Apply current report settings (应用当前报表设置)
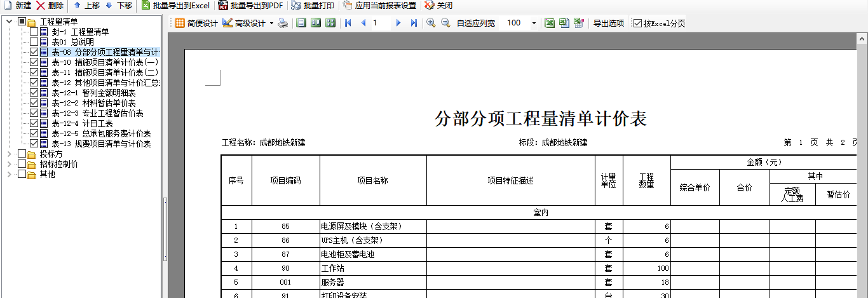This screenshot has width=868, height=298. pos(380,6)
